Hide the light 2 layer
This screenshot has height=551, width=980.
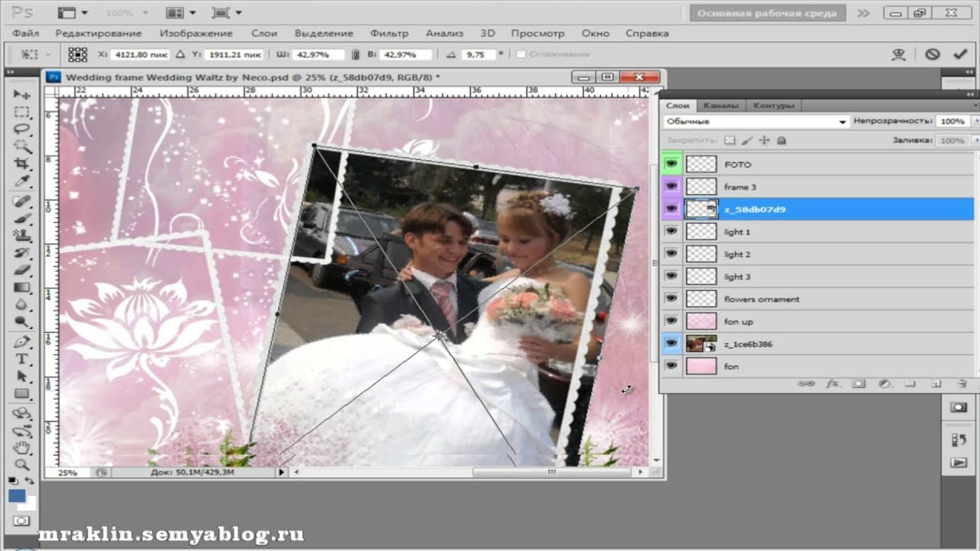click(671, 253)
